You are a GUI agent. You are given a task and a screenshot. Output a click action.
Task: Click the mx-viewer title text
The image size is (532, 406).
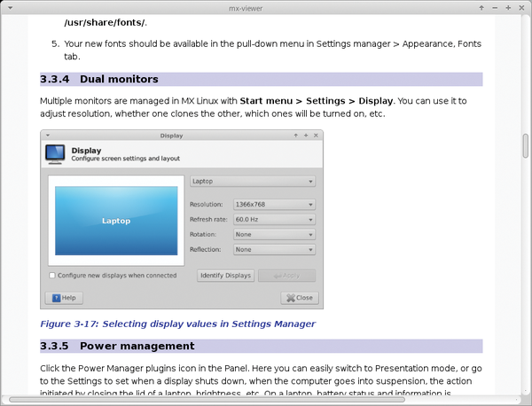click(246, 8)
